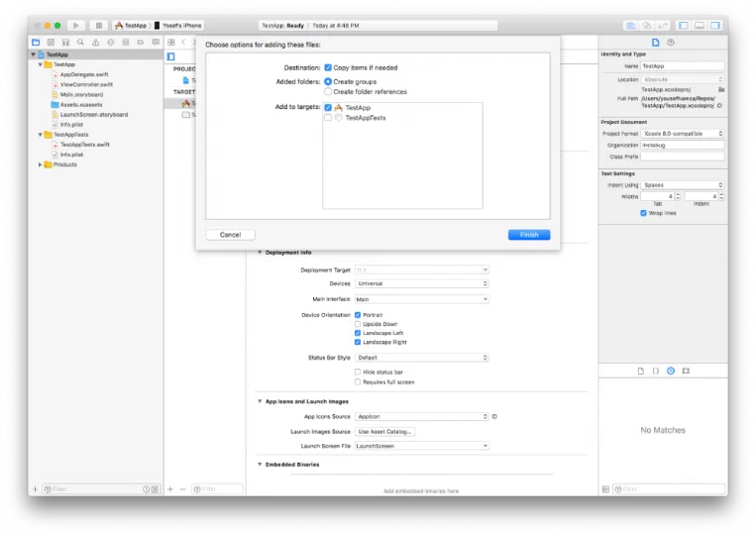Switch to the Assistant editor
Screen dimensions: 756x536
pos(647,26)
